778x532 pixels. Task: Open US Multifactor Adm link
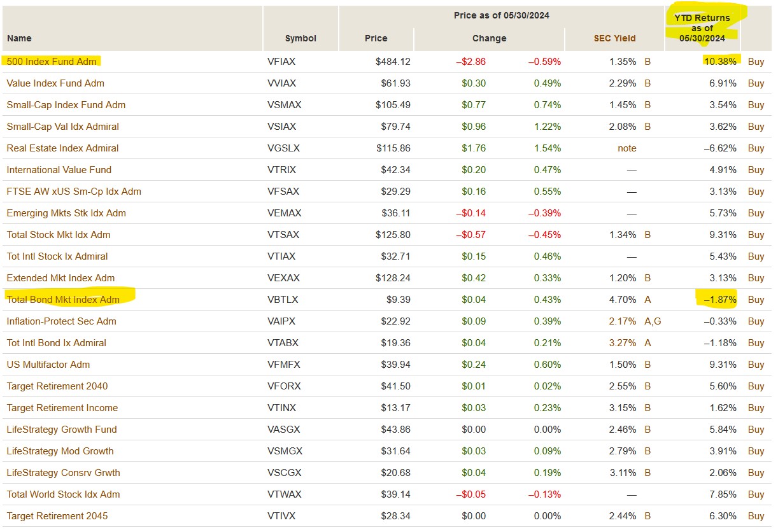(48, 365)
